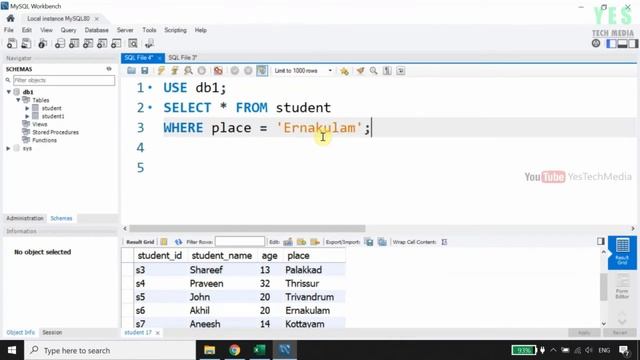Close the SQL File 4 tab
This screenshot has height=360, width=640.
click(160, 58)
